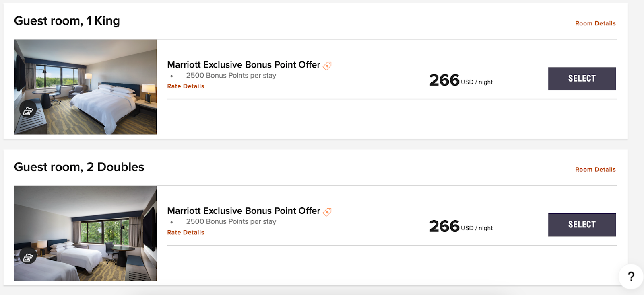Select the Guest room, 2 Doubles rate
The height and width of the screenshot is (295, 644).
point(582,225)
